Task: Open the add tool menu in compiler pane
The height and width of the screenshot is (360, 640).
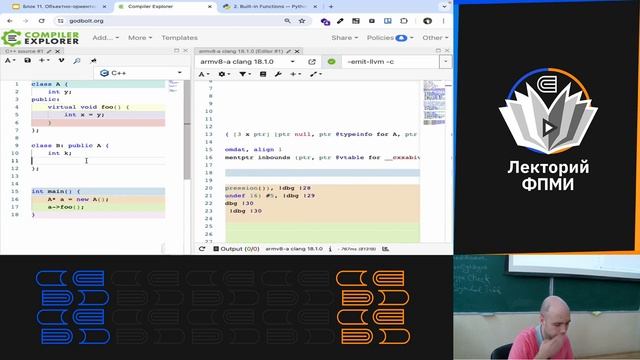Action: click(316, 74)
